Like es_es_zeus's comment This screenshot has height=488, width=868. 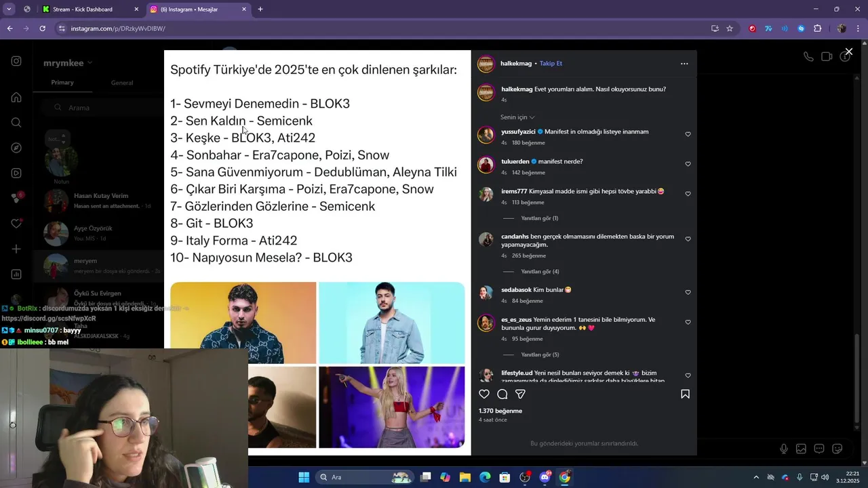(688, 323)
